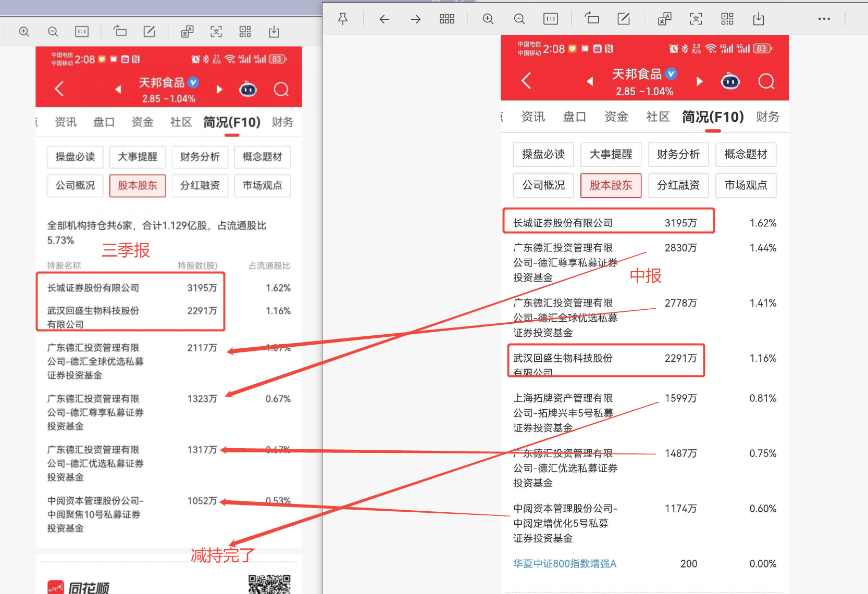Open 资讯 tab in right screenshot
The height and width of the screenshot is (594, 868).
[x=534, y=117]
